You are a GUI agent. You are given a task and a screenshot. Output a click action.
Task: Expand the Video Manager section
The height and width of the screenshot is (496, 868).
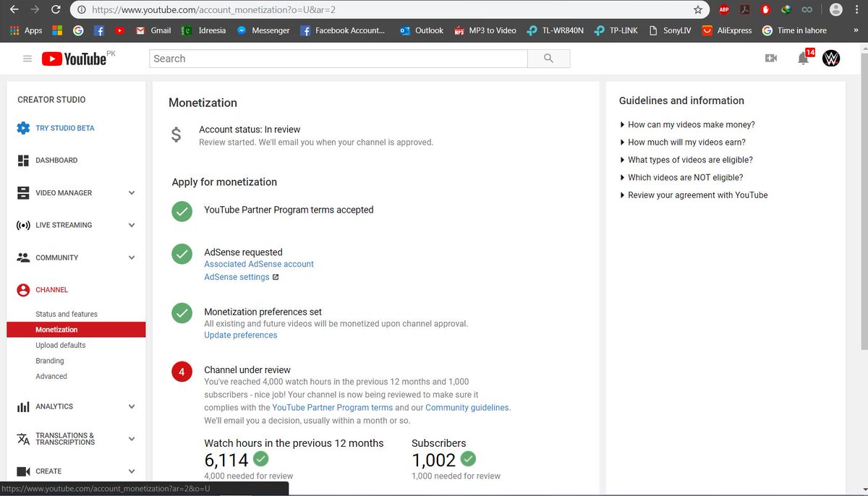[x=132, y=193]
